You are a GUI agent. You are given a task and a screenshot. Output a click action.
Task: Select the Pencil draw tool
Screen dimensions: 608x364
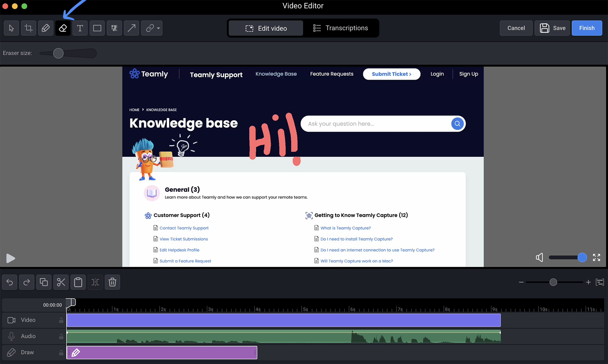click(x=46, y=28)
